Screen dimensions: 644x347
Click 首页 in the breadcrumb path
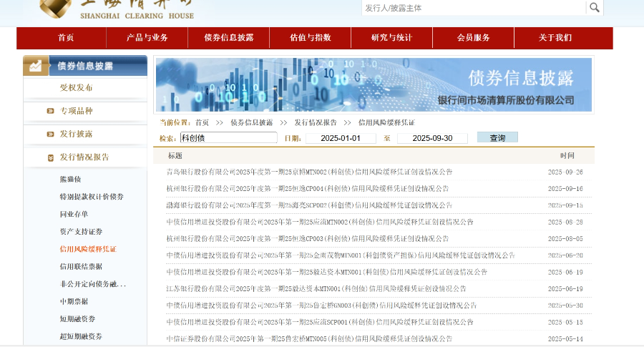(202, 122)
